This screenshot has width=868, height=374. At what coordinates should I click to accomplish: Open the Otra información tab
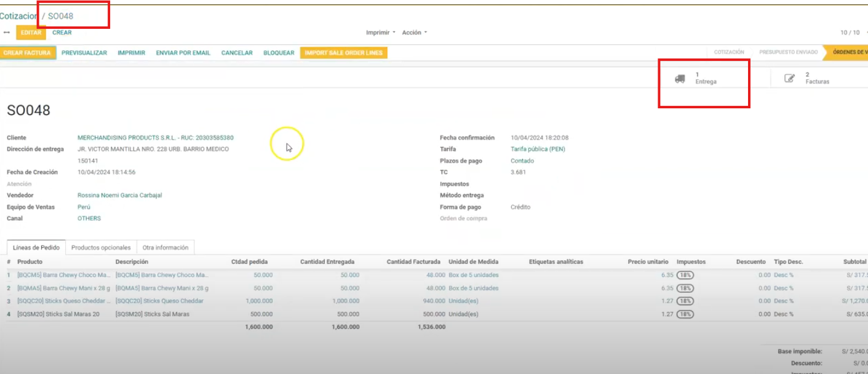click(x=165, y=247)
